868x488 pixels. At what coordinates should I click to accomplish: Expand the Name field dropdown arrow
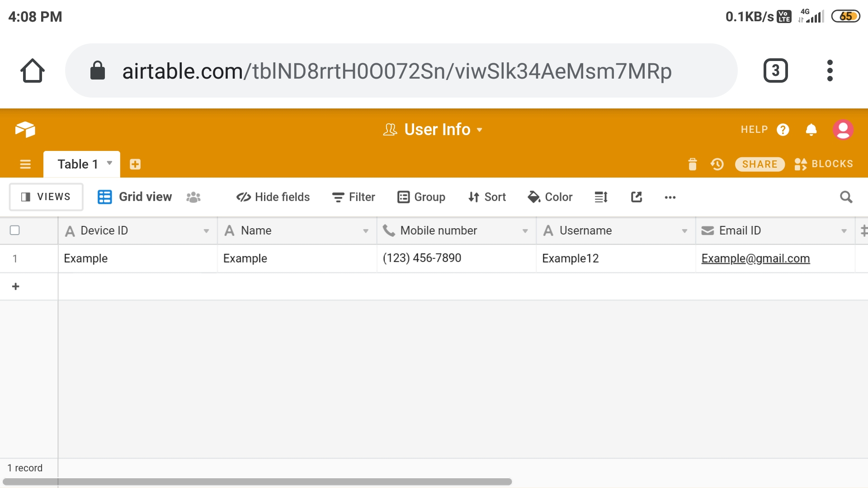(366, 231)
